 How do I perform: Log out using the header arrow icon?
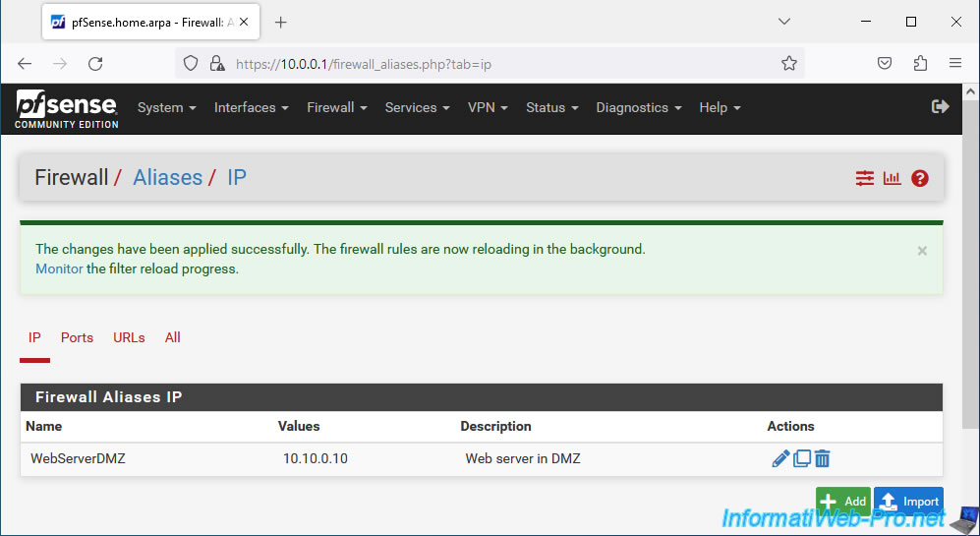click(x=940, y=107)
